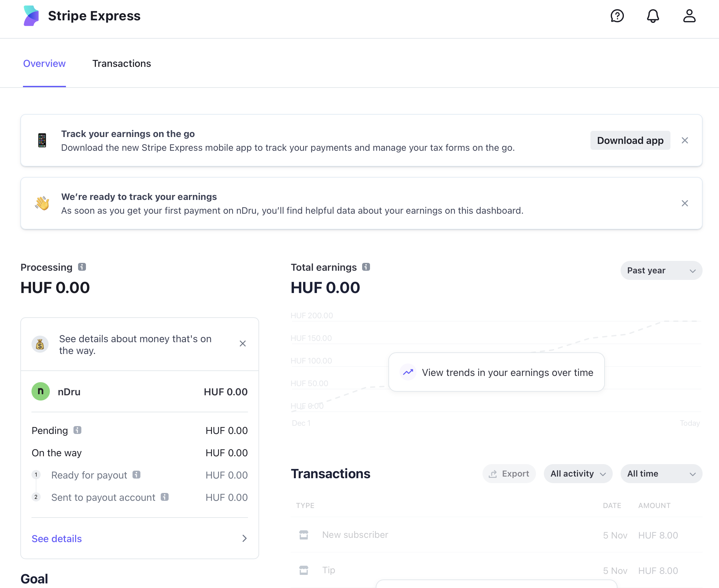Viewport: 719px width, 588px height.
Task: Click the On the way label
Action: 57,453
